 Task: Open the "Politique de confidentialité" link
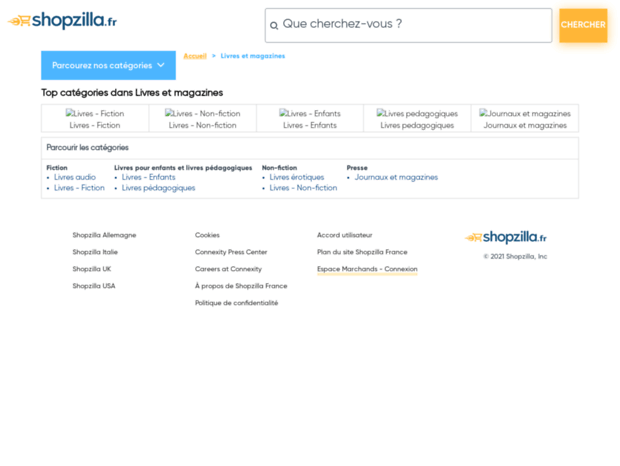point(236,303)
